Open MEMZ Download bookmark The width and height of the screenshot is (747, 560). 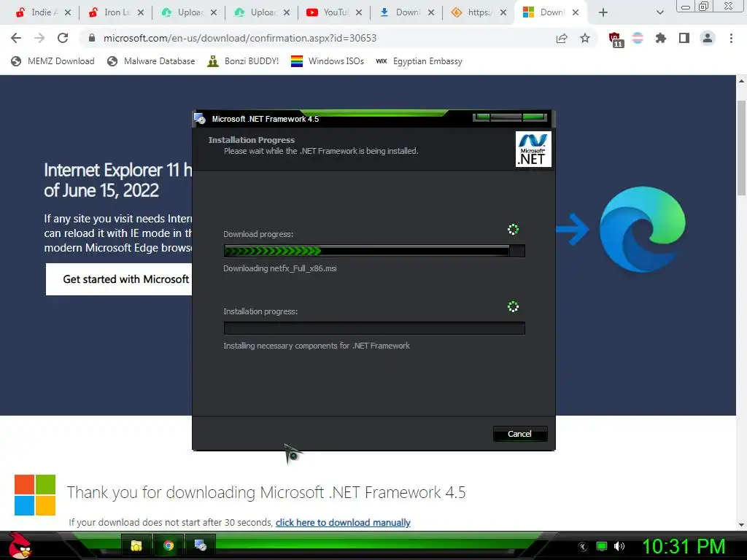53,61
